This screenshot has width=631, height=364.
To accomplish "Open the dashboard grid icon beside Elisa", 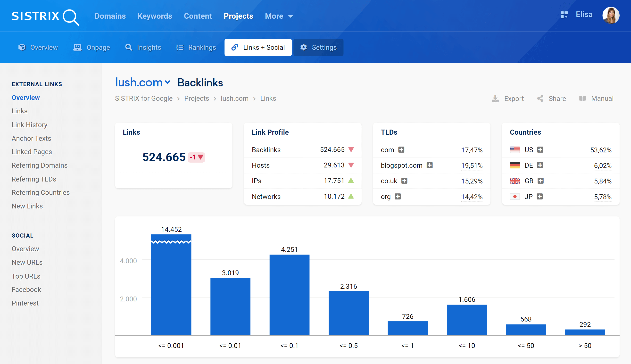I will [564, 15].
